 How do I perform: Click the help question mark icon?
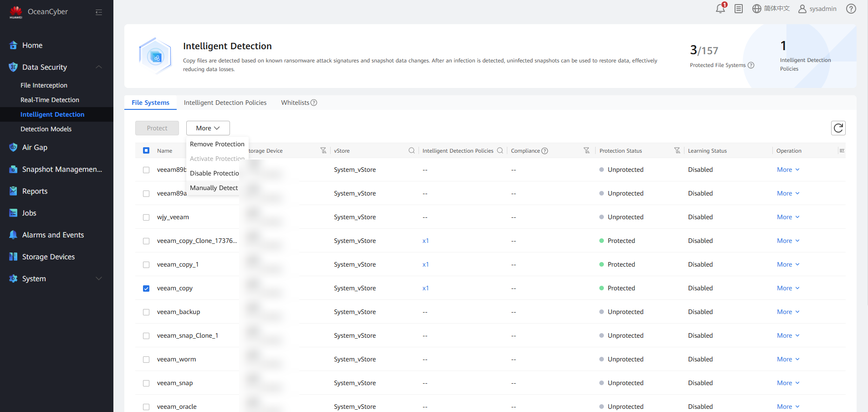pyautogui.click(x=851, y=9)
